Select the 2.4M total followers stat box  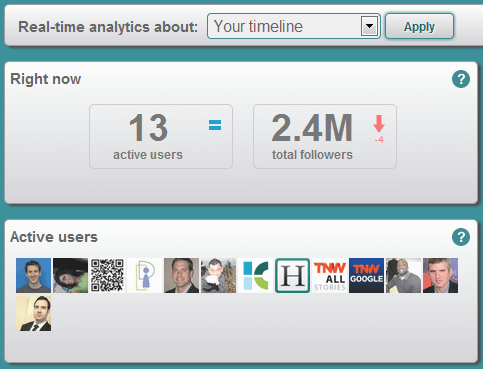point(325,136)
